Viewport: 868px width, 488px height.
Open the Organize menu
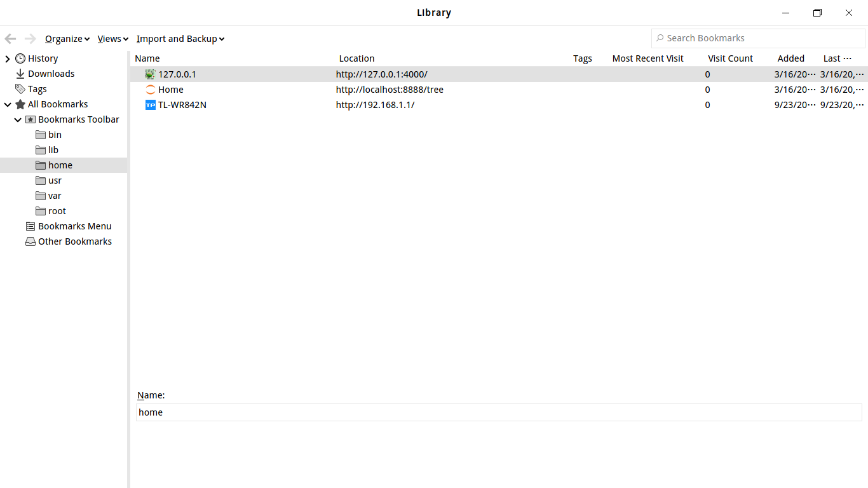(66, 39)
